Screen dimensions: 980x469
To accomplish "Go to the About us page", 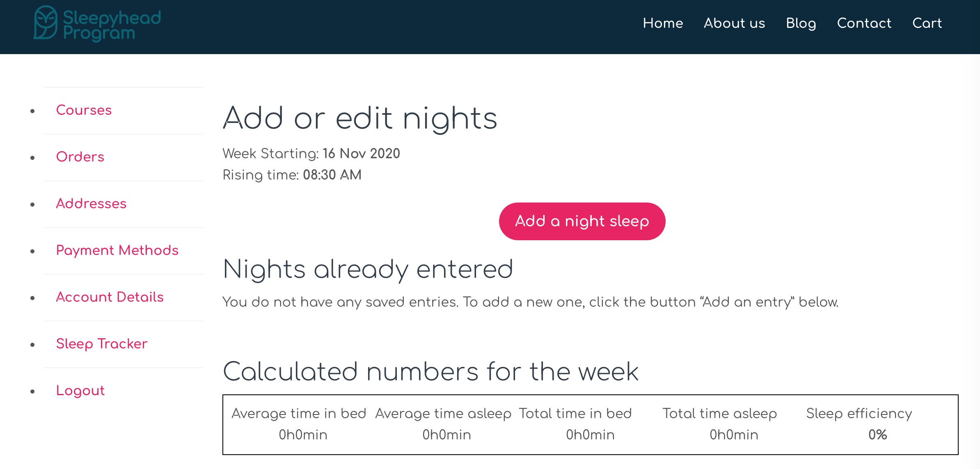I will (x=734, y=23).
